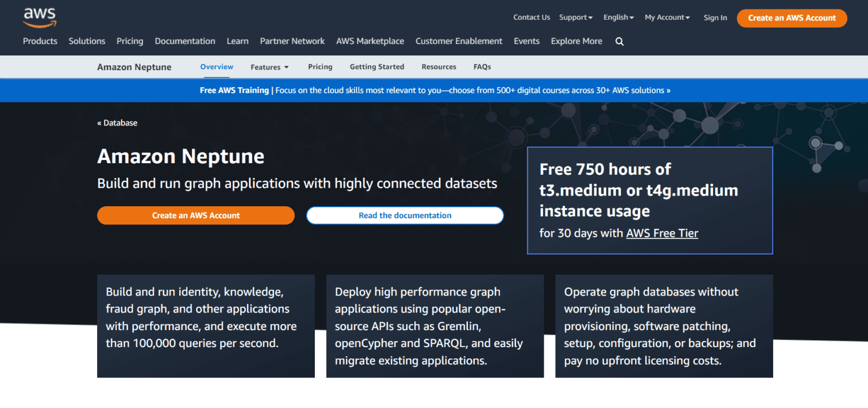Open the Solutions menu

[86, 41]
